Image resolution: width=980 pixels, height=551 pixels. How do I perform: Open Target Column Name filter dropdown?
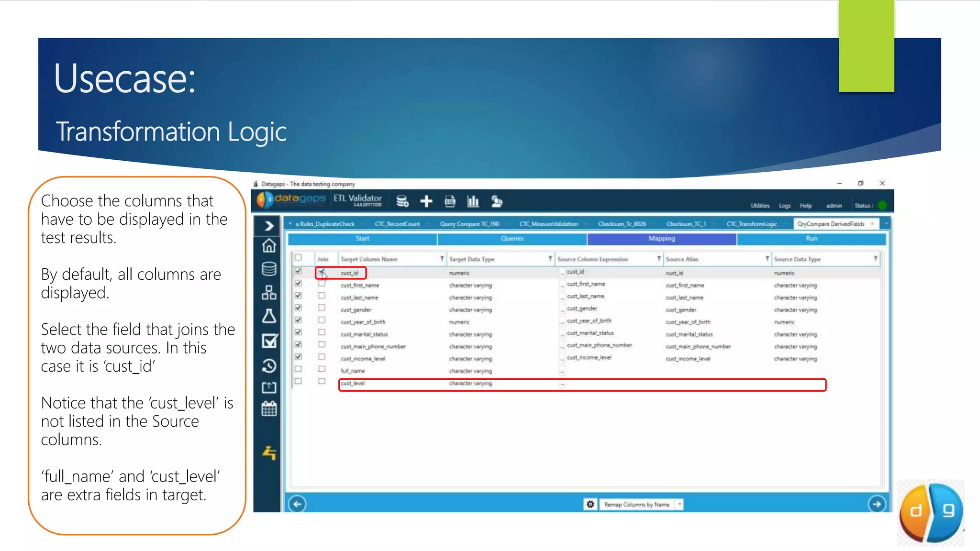[x=442, y=259]
